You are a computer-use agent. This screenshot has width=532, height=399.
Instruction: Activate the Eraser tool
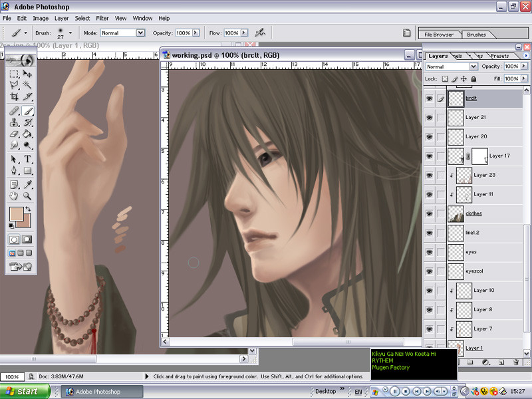pos(14,134)
